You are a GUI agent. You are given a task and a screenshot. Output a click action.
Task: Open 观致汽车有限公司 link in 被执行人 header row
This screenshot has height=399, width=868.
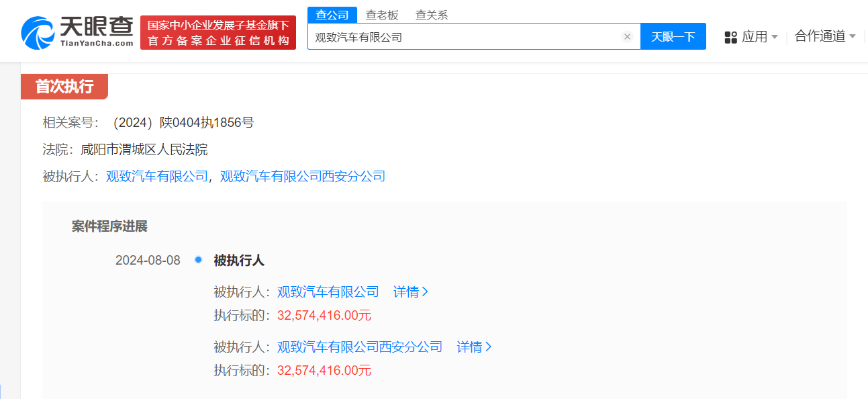tap(157, 177)
